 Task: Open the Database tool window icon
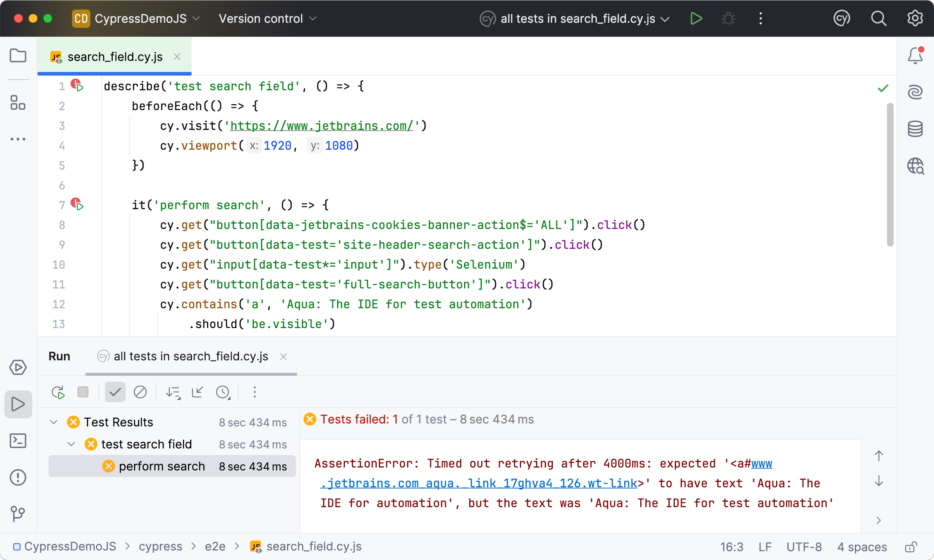915,129
